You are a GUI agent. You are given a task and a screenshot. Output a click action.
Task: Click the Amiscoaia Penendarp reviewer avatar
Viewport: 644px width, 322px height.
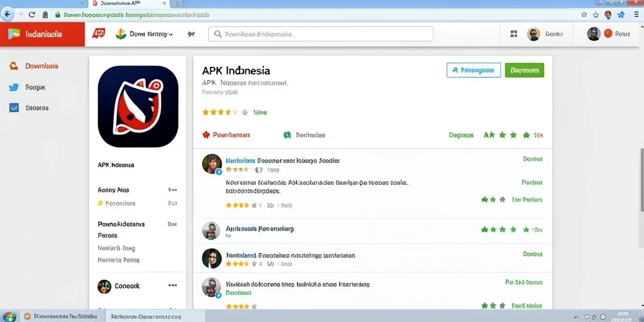(x=211, y=231)
